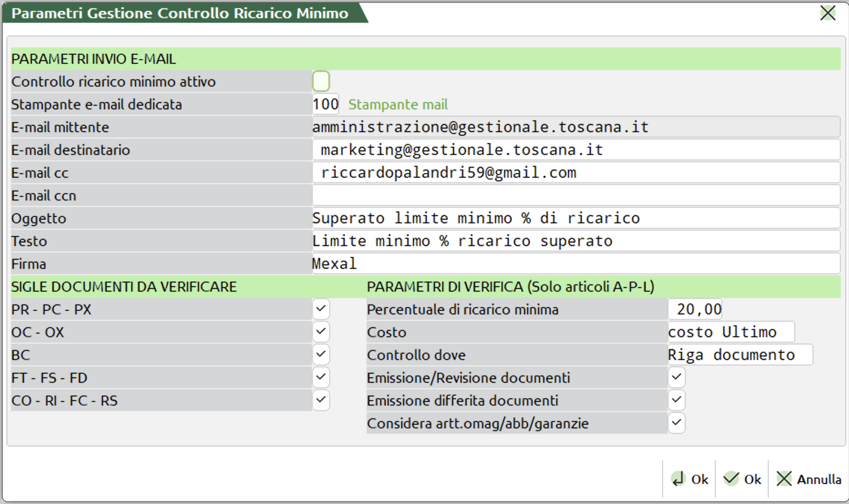
Task: Enable Controllo ricarico minimo attivo checkbox
Action: (321, 82)
